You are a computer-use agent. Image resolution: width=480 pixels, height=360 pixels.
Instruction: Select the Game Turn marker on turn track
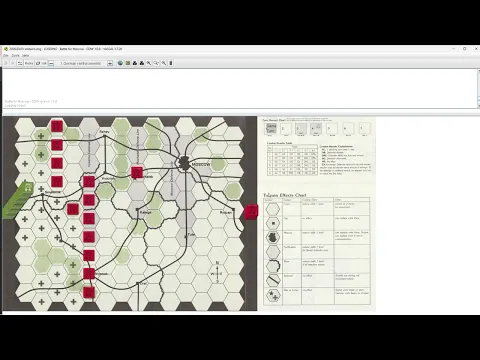click(271, 128)
